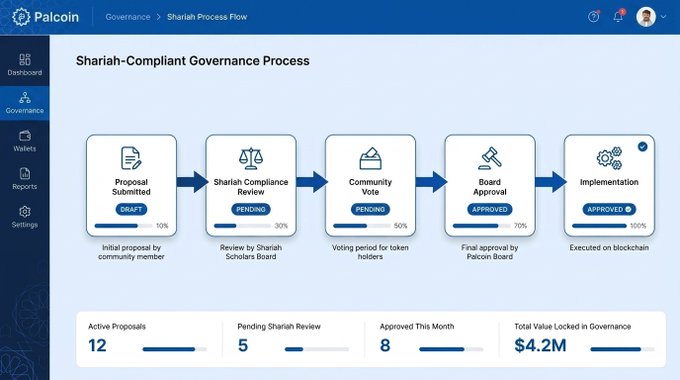Click Community Vote 50% progress bar
This screenshot has height=380, width=680.
pos(362,226)
